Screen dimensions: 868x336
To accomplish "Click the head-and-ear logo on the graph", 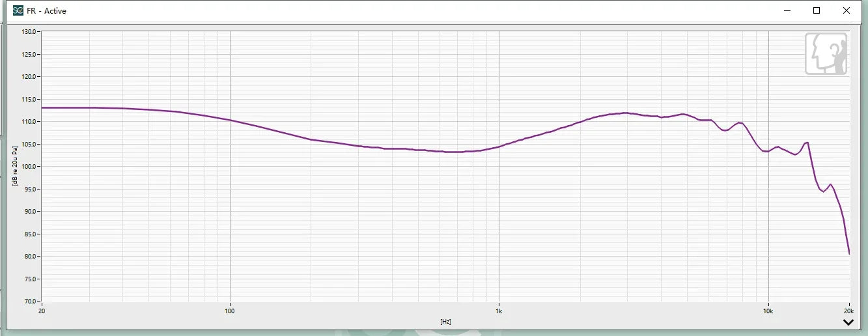I will coord(826,53).
